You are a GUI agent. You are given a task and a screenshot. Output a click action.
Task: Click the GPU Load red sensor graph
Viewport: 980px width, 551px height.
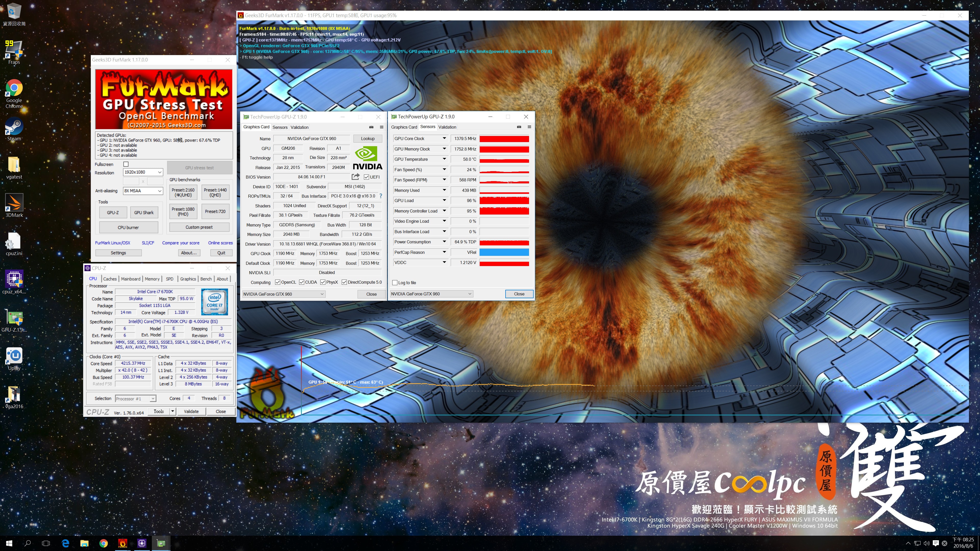point(504,201)
